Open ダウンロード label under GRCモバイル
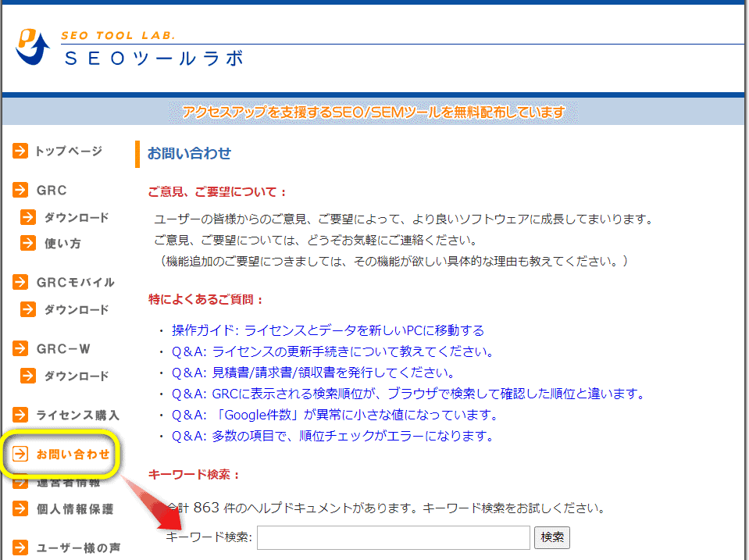This screenshot has width=749, height=560. (77, 309)
